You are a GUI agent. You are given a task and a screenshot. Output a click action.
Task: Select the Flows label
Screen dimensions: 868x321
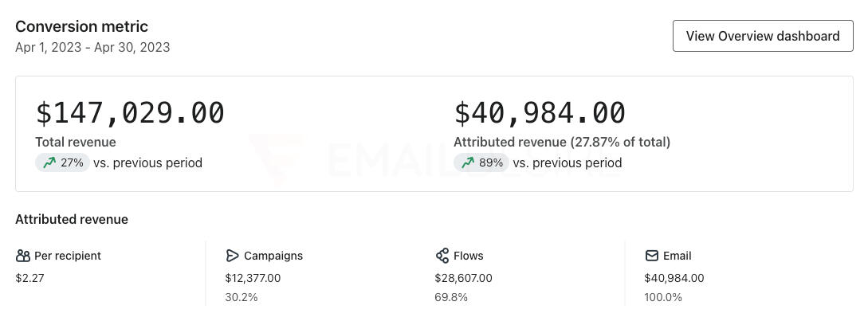click(x=469, y=256)
